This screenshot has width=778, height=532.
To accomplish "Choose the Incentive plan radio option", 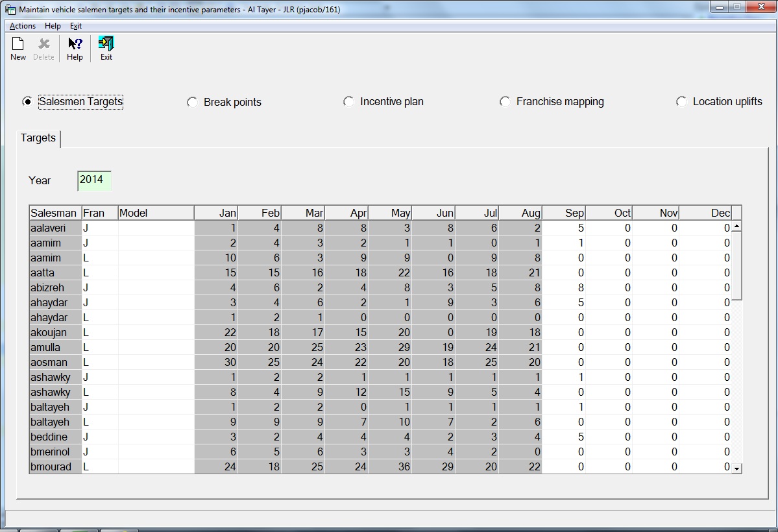I will (349, 102).
